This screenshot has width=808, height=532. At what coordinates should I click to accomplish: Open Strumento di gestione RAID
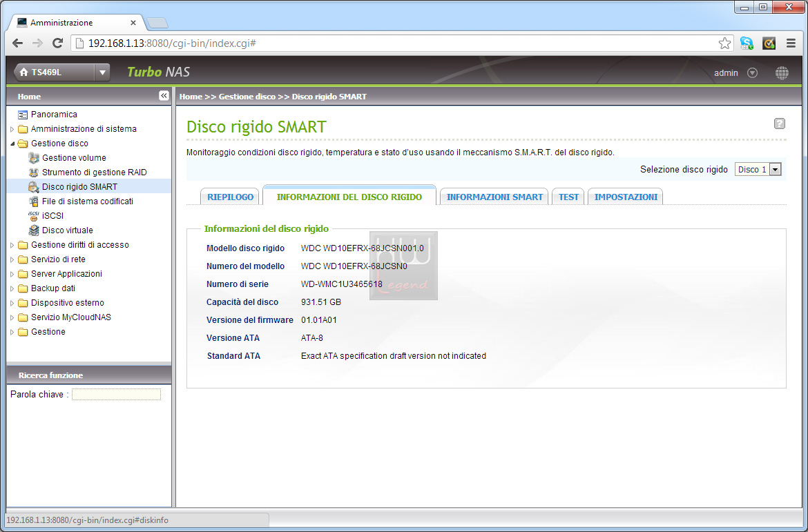click(x=95, y=173)
